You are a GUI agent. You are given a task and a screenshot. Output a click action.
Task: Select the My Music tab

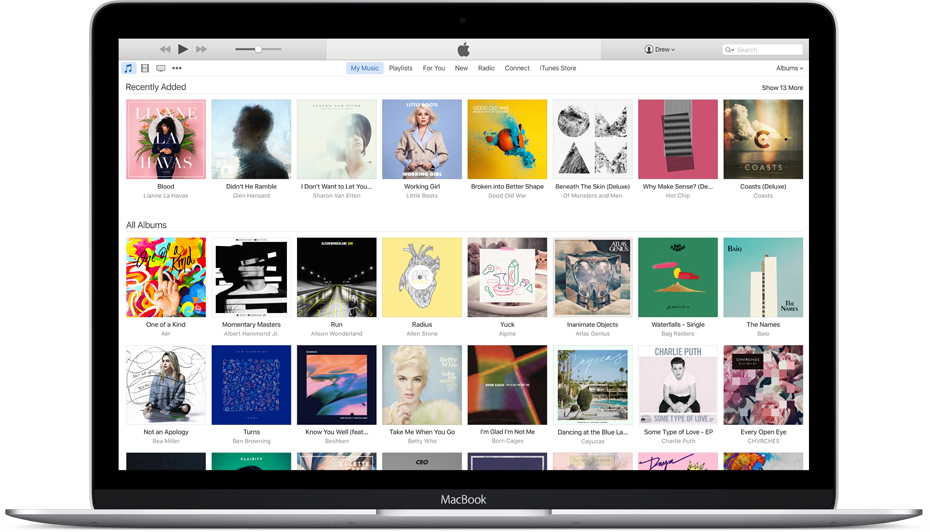pos(364,68)
